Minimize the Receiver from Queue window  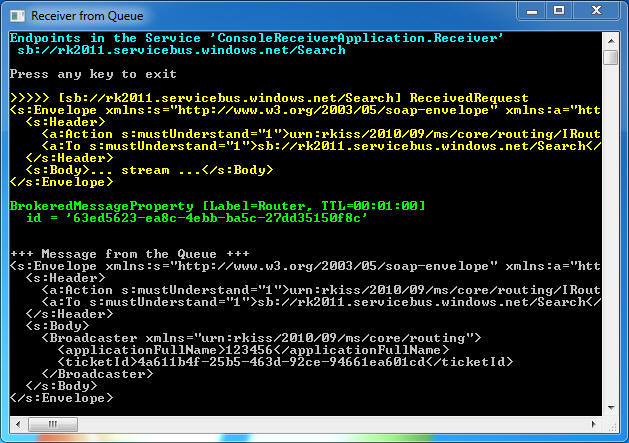click(532, 11)
